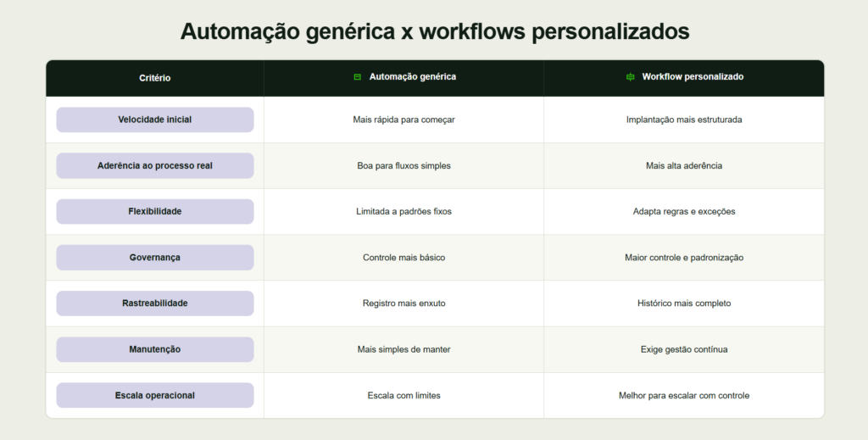Select cell 'Melhor para escalar com controle'
This screenshot has width=868, height=440.
click(x=684, y=395)
